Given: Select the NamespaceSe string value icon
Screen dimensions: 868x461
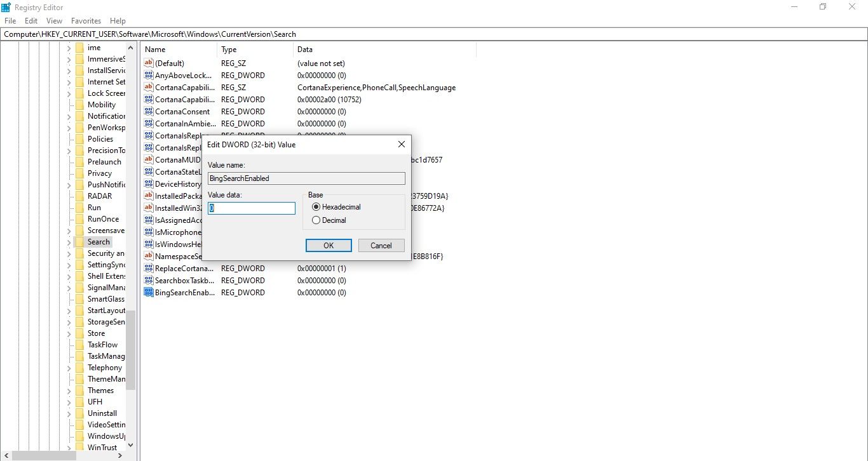Looking at the screenshot, I should pyautogui.click(x=149, y=257).
